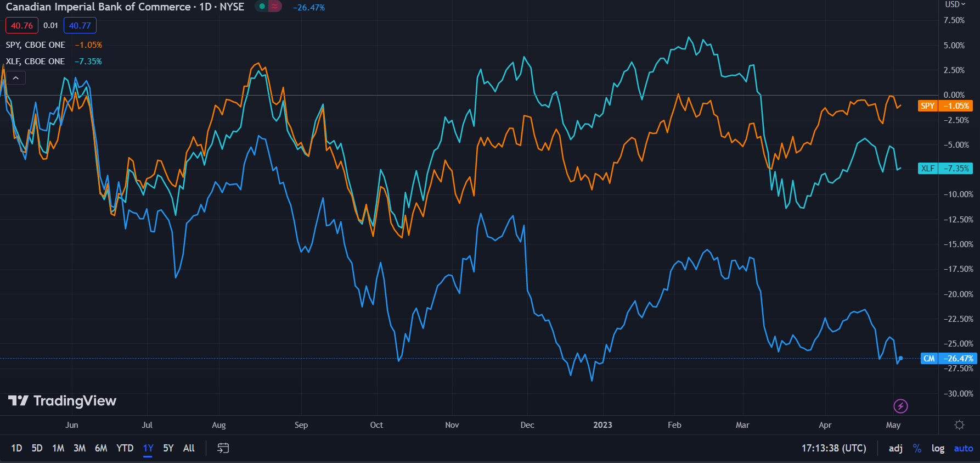Select the XLF, CBOE ONE legend entry
This screenshot has height=463, width=980.
coord(36,62)
